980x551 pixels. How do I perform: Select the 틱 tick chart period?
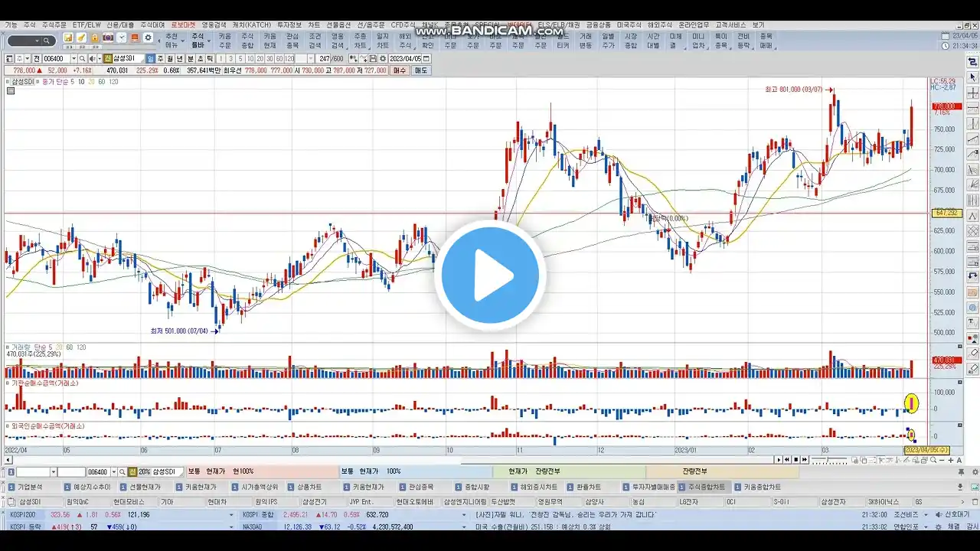coord(209,59)
